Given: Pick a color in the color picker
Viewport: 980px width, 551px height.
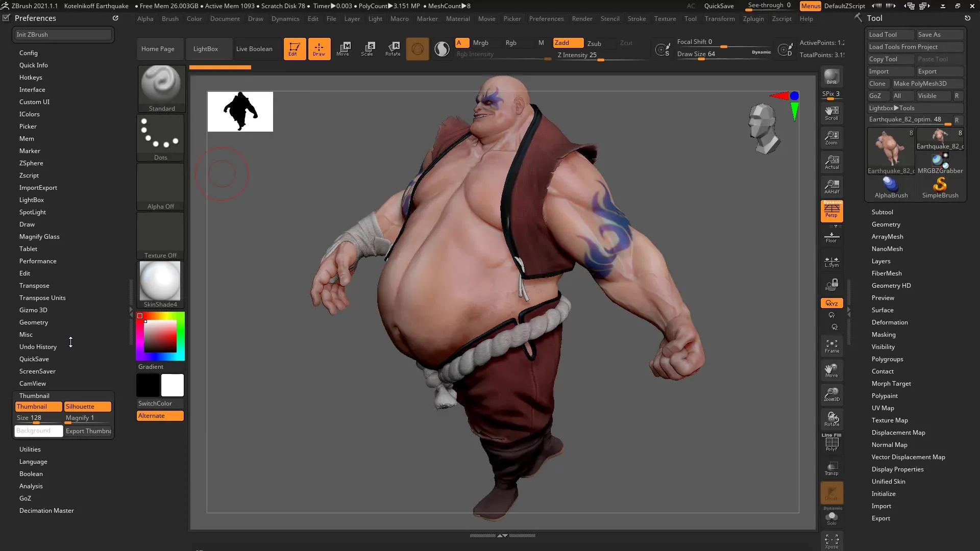Looking at the screenshot, I should tap(160, 336).
